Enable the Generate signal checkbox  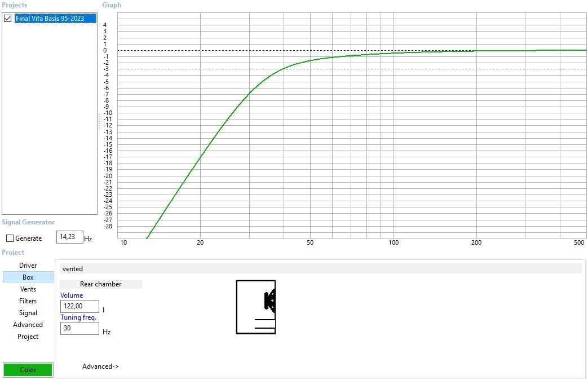click(x=10, y=238)
